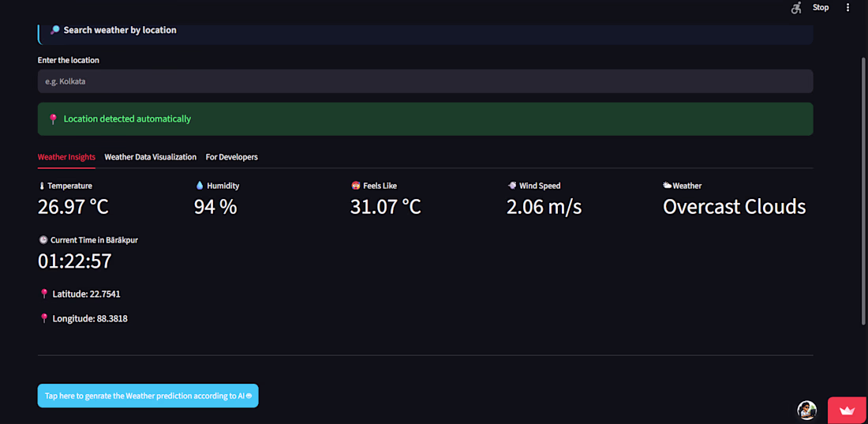Select the Weather Insights tab
Image resolution: width=868 pixels, height=424 pixels.
tap(66, 157)
